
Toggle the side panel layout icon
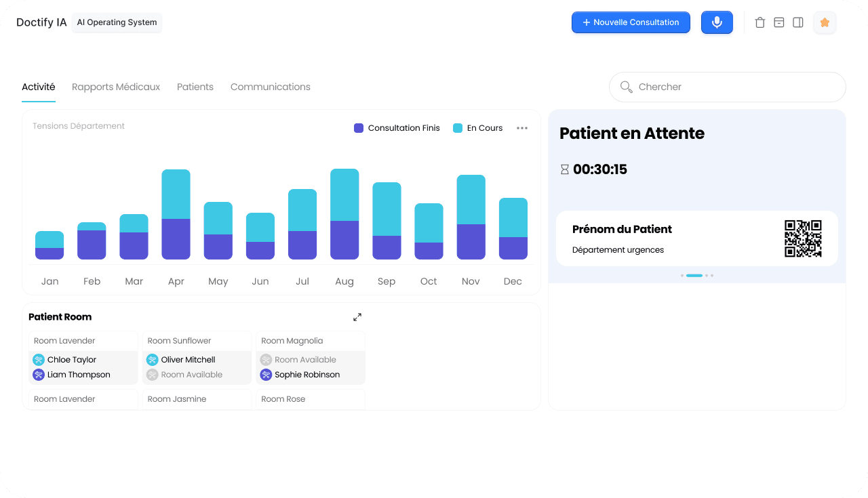798,22
